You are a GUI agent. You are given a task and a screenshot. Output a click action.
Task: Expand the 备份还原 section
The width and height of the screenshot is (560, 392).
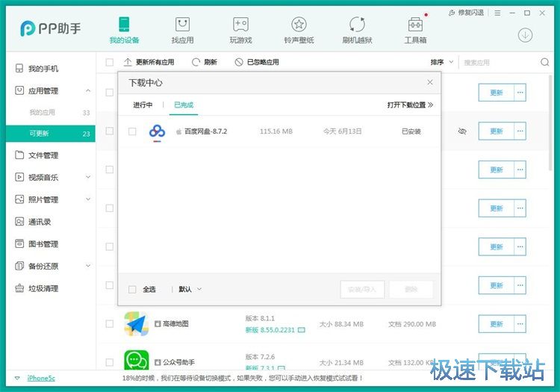pos(88,266)
